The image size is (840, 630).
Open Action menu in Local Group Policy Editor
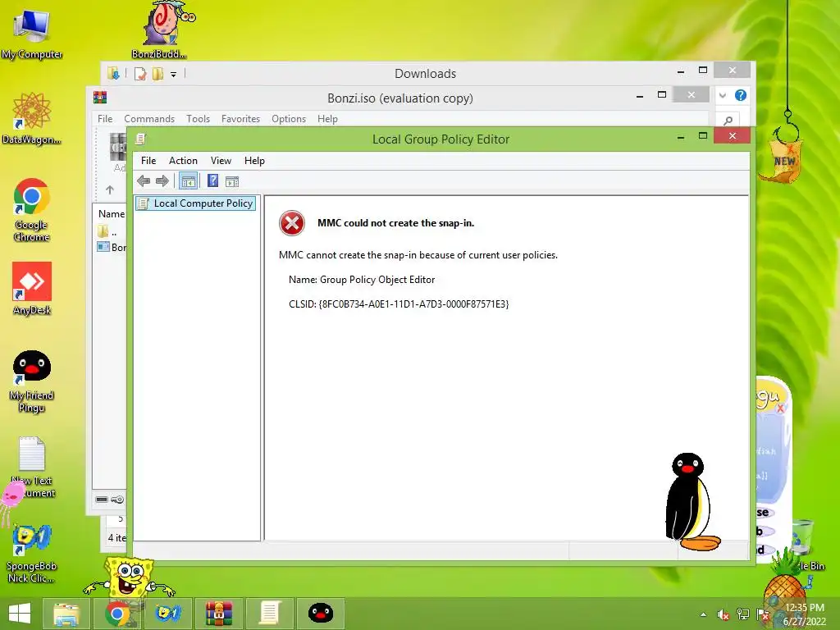coord(183,161)
